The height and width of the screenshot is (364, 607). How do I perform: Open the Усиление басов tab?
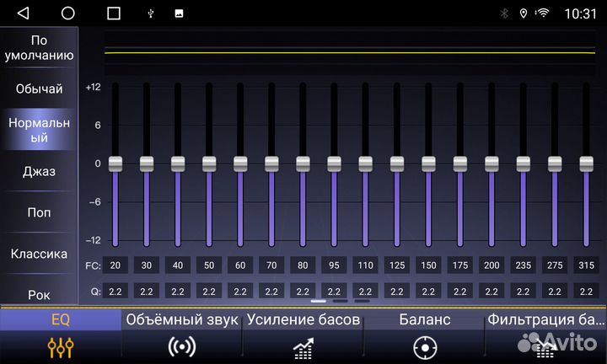tap(303, 320)
